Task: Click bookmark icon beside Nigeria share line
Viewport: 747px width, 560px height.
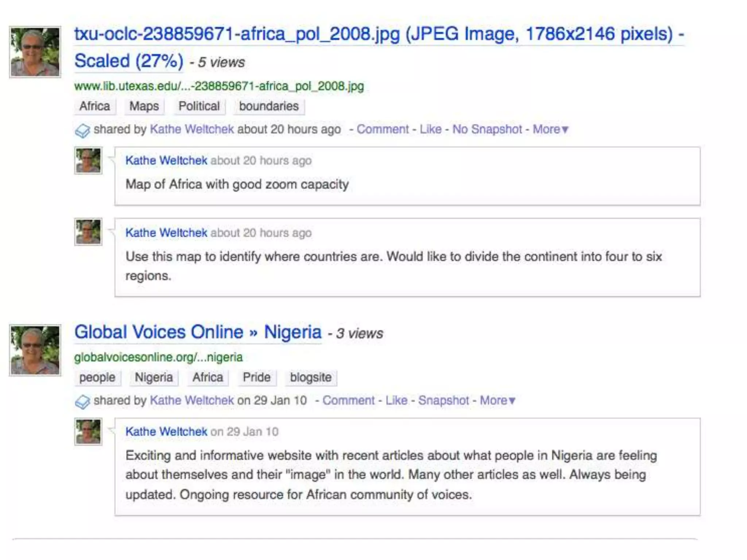Action: click(82, 401)
